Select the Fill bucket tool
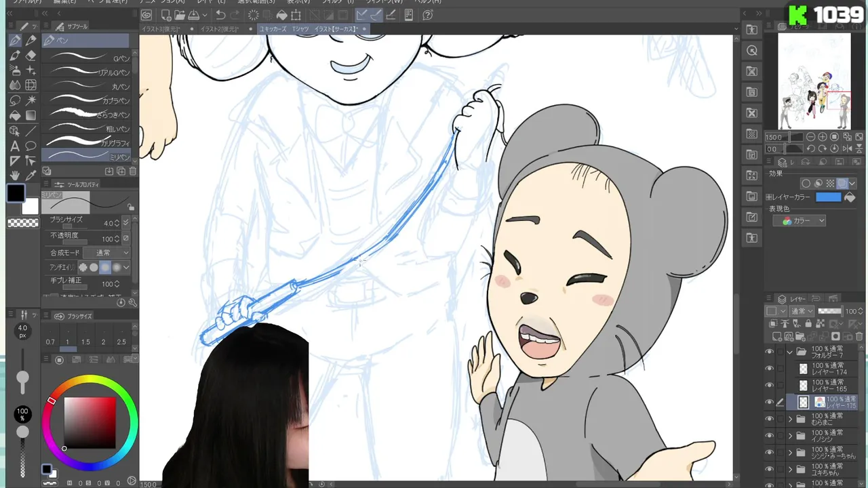Screen dimensions: 868x488 point(15,115)
